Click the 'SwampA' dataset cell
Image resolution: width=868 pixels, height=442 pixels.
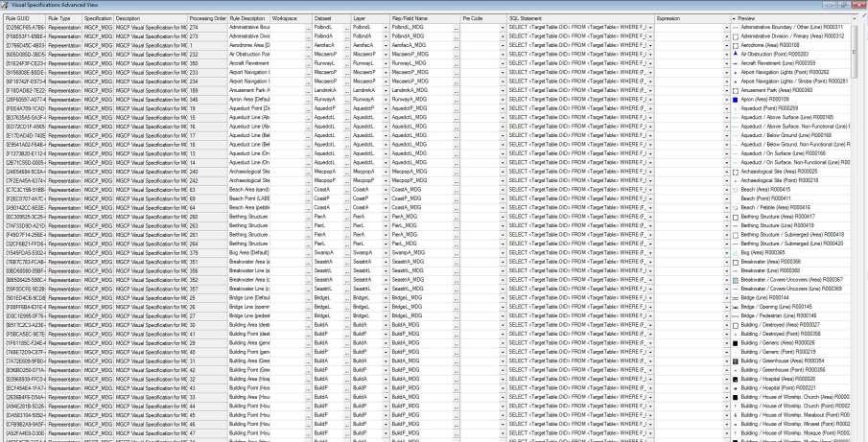pyautogui.click(x=328, y=253)
